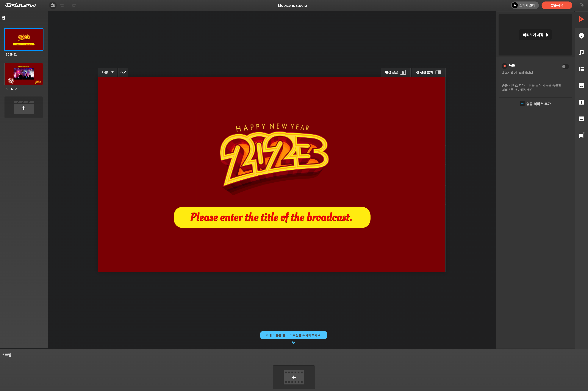Image resolution: width=588 pixels, height=391 pixels.
Task: Select the drawing pen tool icon
Action: point(123,72)
